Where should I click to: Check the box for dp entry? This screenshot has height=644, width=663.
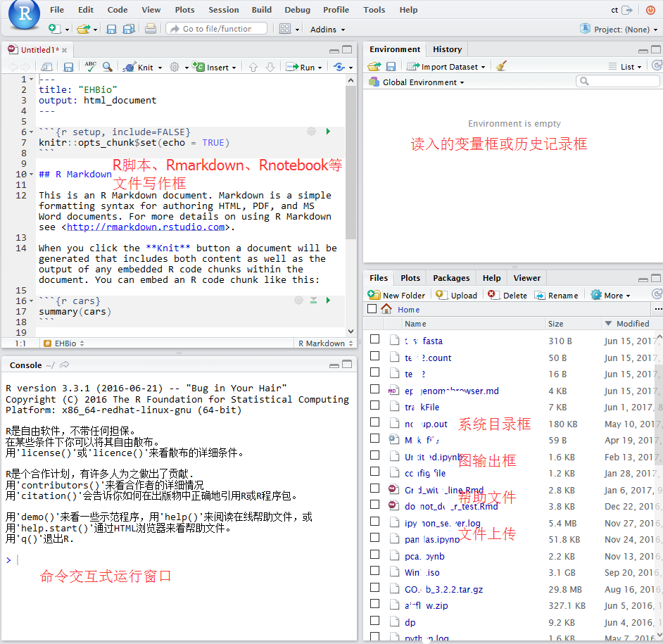374,620
